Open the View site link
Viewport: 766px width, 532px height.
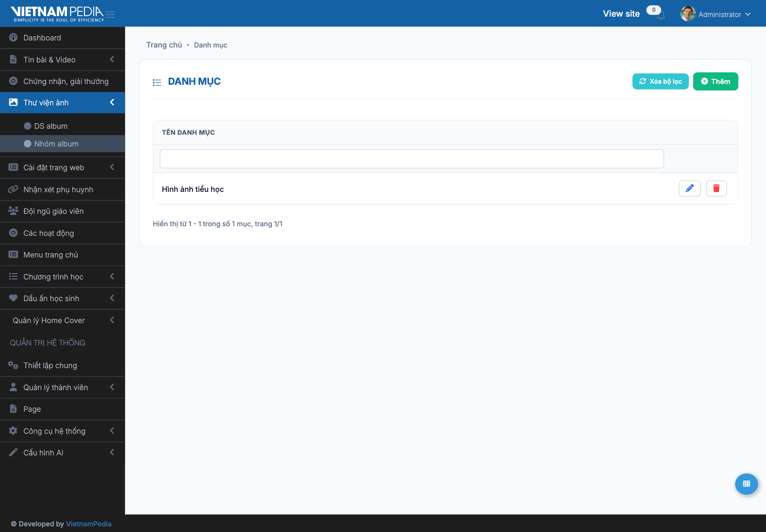point(621,13)
